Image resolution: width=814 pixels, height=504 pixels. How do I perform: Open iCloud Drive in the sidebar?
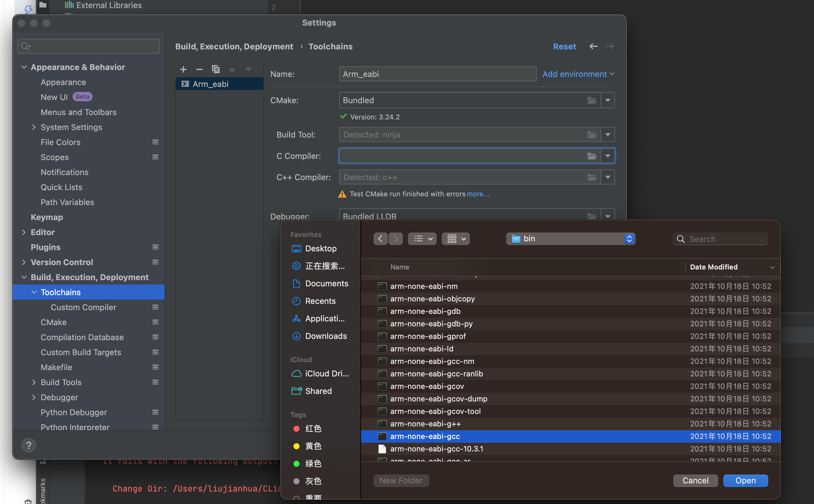pyautogui.click(x=320, y=373)
